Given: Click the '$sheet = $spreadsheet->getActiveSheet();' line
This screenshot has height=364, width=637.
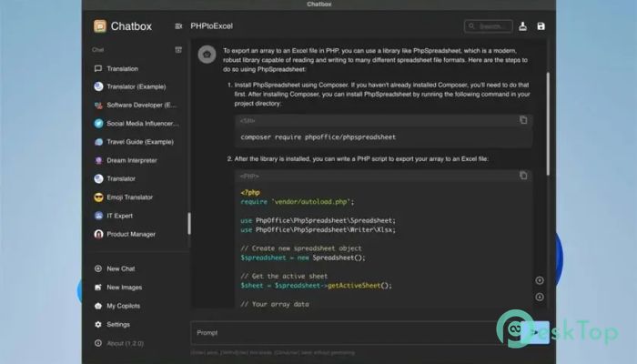Looking at the screenshot, I should [316, 286].
